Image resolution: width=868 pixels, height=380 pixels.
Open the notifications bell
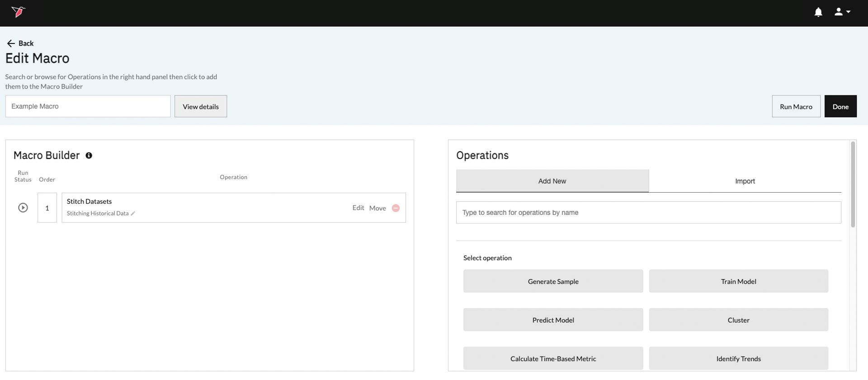pyautogui.click(x=818, y=12)
